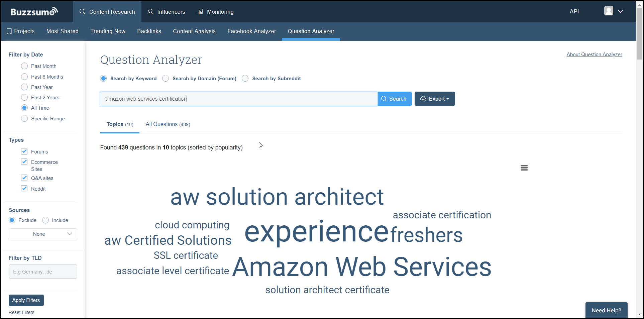The image size is (644, 319).
Task: Select Search by Domain (Forum)
Action: point(166,78)
